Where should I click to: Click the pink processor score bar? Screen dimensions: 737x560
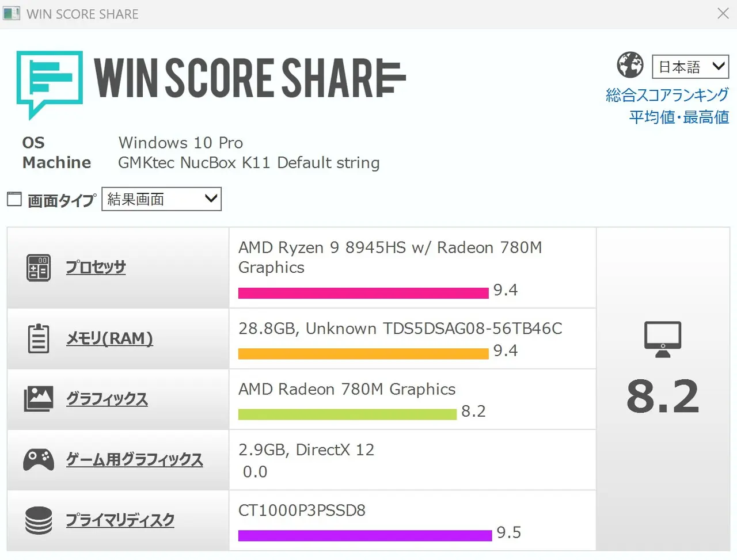pyautogui.click(x=363, y=293)
